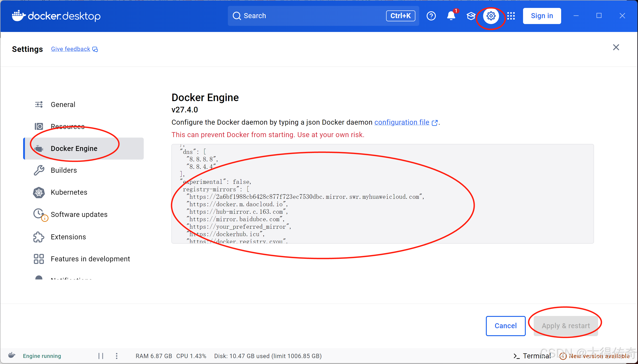This screenshot has height=364, width=638.
Task: Open the Resources settings section
Action: [x=68, y=126]
